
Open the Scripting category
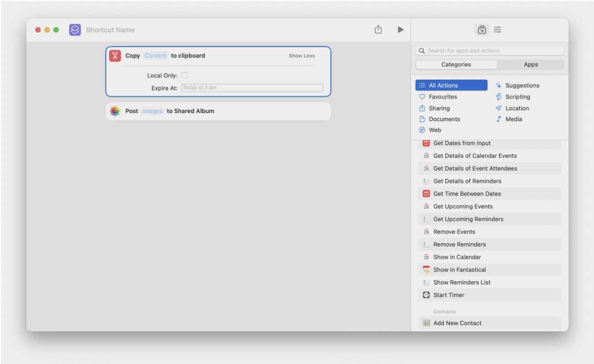coord(517,97)
